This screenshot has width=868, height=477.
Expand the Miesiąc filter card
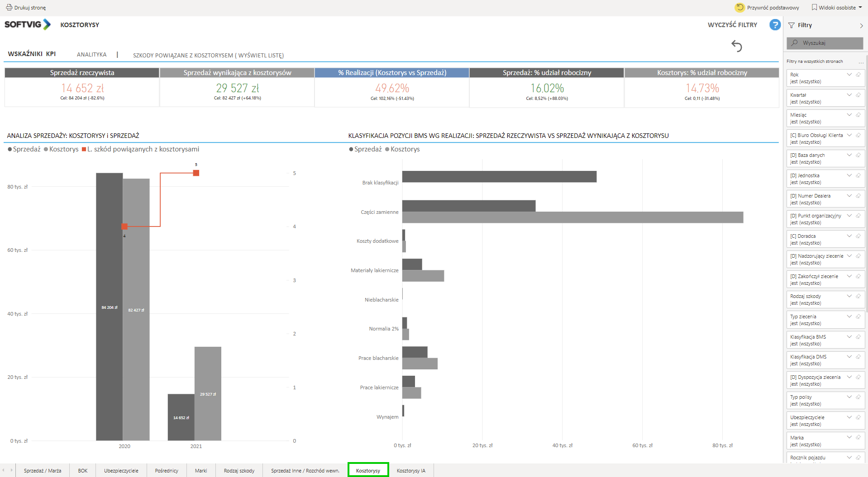click(x=849, y=115)
